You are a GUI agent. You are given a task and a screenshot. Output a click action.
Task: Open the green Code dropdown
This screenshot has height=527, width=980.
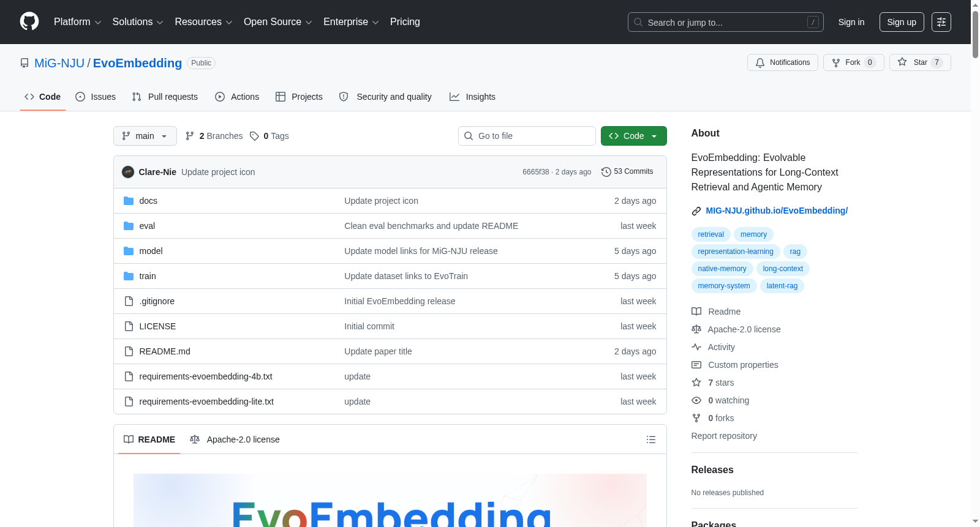pos(634,136)
